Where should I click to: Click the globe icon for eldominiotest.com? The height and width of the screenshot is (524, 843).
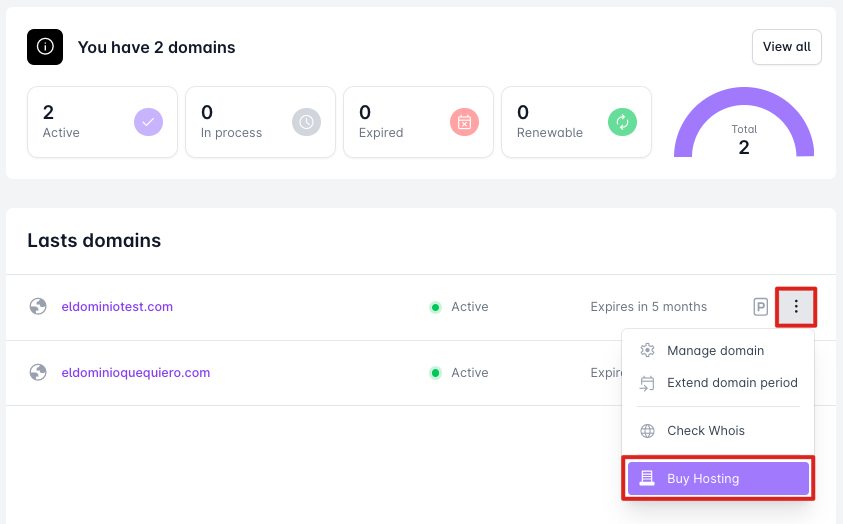point(38,307)
